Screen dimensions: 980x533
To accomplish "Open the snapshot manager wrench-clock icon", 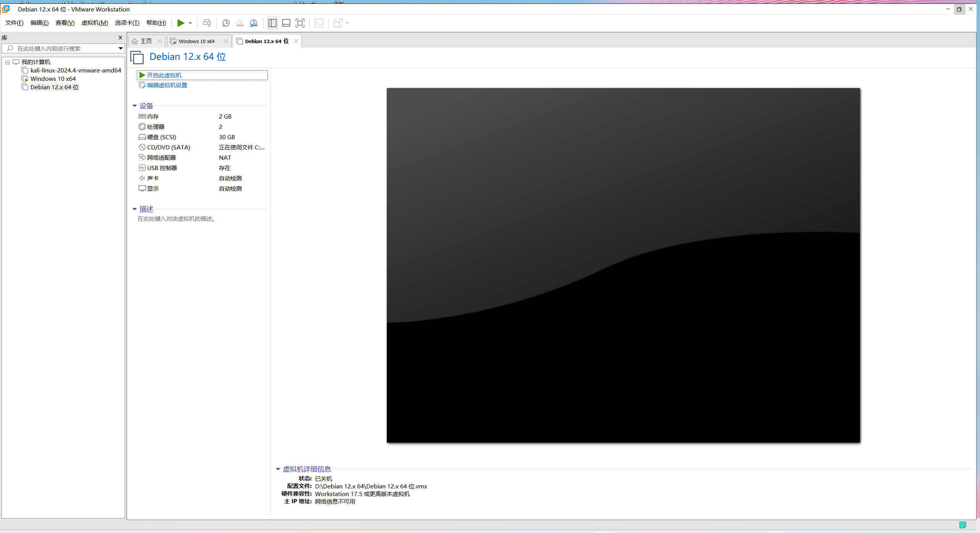I will [x=253, y=23].
